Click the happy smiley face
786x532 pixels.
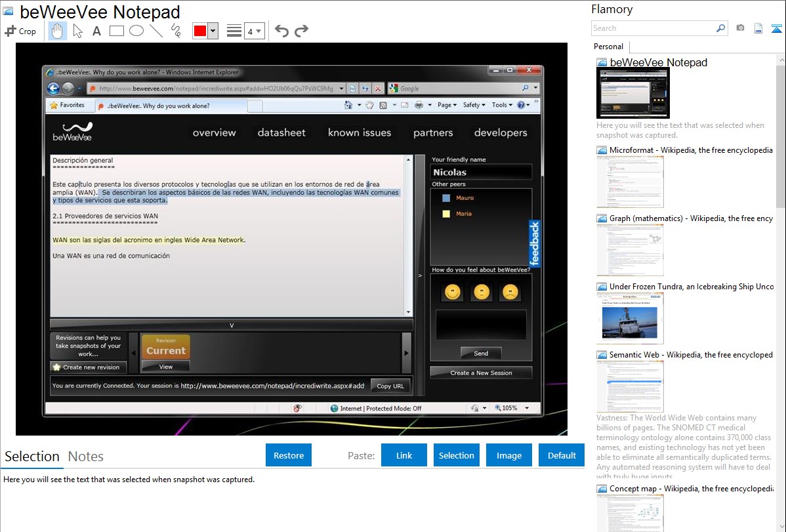(x=452, y=292)
